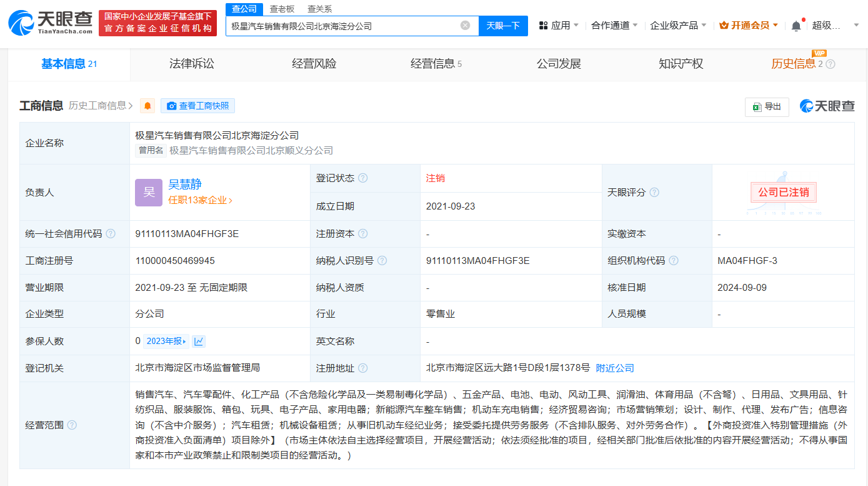点击查看工商快照的相机图标
The height and width of the screenshot is (486, 868).
(172, 105)
